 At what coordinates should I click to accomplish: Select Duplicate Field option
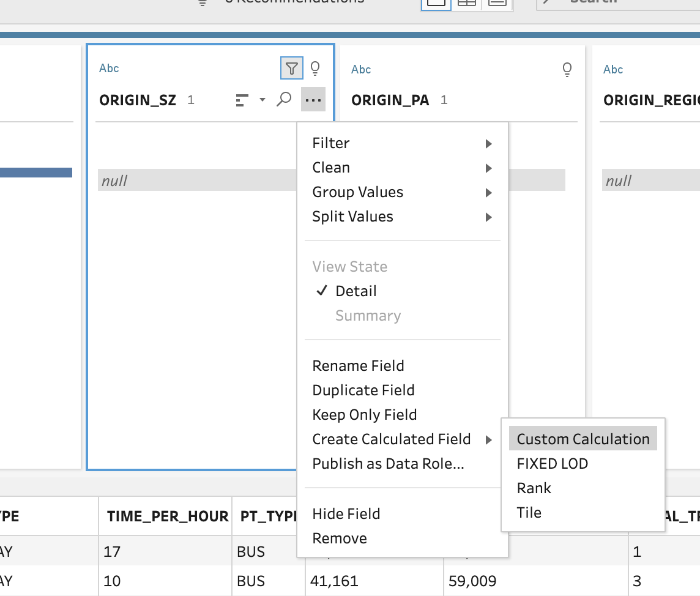point(363,390)
